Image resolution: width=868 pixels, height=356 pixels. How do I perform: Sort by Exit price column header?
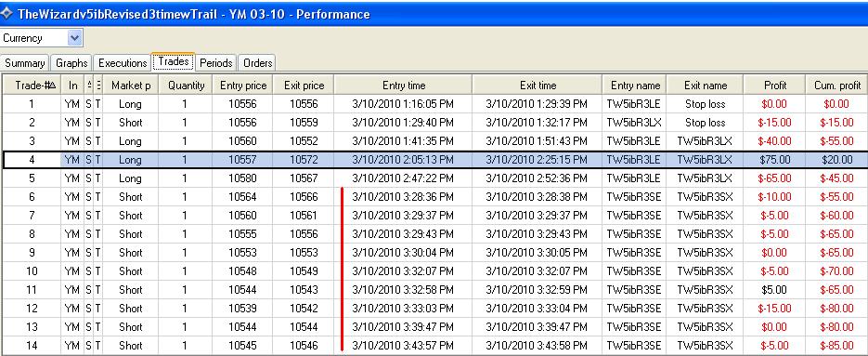point(304,86)
